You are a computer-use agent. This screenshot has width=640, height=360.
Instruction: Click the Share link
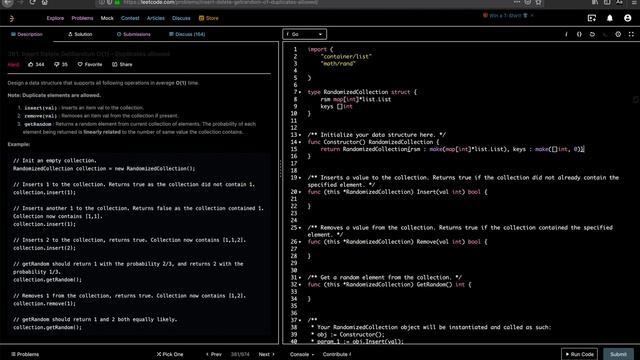click(122, 64)
